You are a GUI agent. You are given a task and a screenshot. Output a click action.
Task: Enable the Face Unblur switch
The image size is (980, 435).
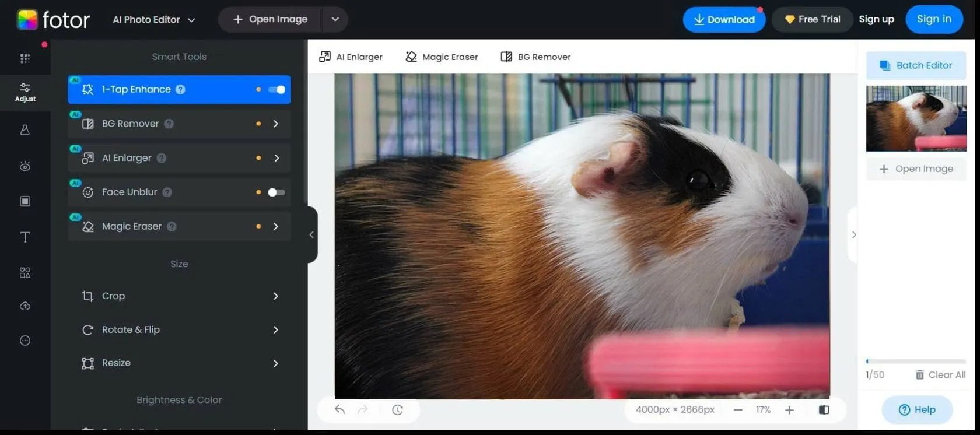tap(276, 192)
